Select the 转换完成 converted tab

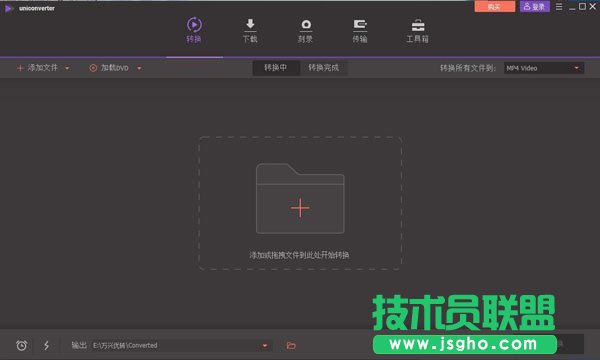coord(324,68)
